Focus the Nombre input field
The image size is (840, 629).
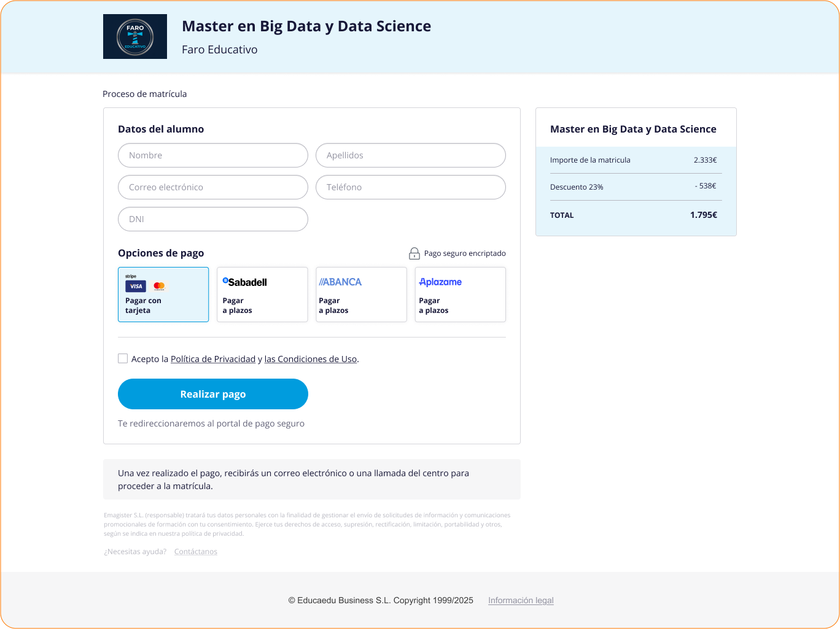click(x=213, y=155)
